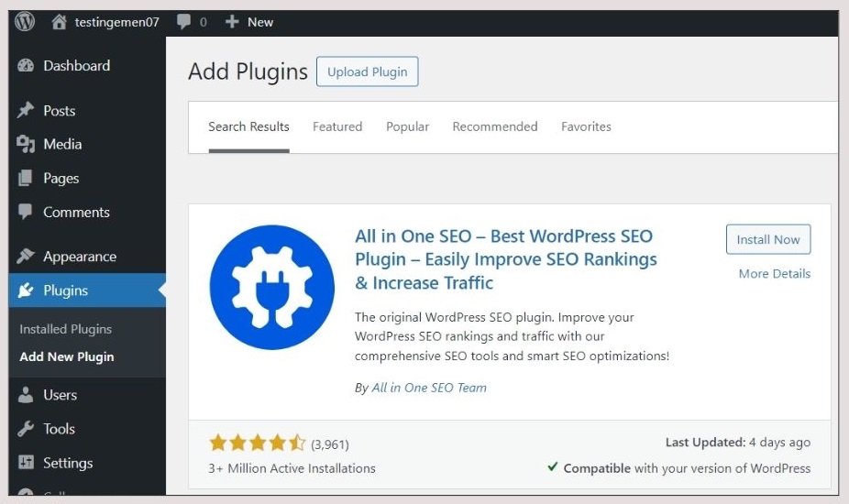
Task: Click the Last Updated: 4 days ago text
Action: 738,443
